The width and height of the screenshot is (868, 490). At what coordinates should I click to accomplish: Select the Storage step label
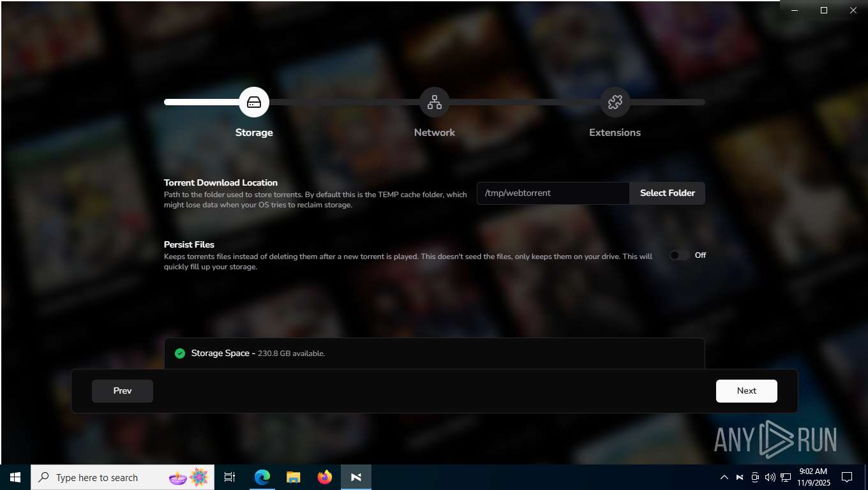(x=254, y=133)
